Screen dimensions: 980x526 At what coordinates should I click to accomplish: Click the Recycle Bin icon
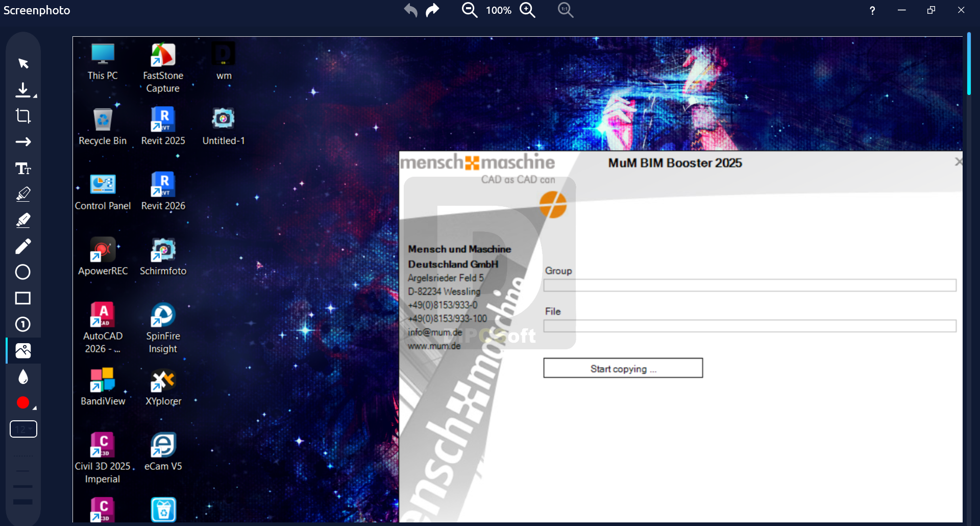(x=103, y=127)
